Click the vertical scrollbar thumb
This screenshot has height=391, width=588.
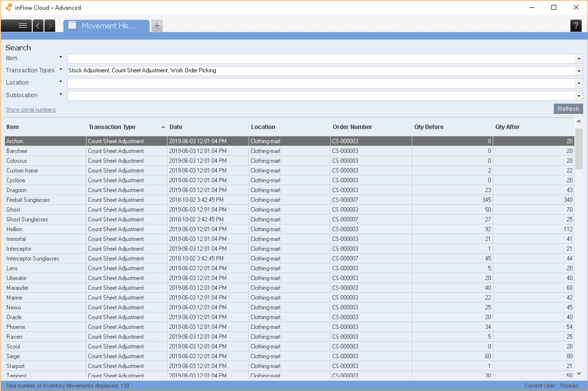(x=579, y=149)
